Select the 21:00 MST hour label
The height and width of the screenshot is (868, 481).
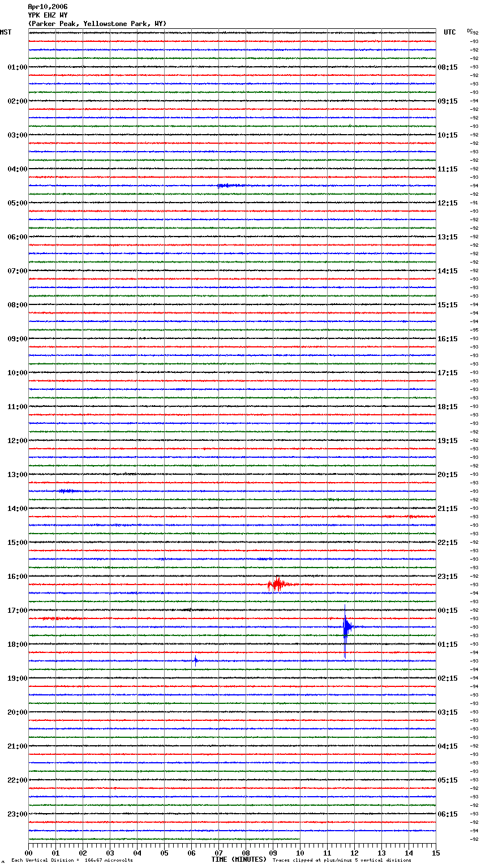tap(17, 746)
